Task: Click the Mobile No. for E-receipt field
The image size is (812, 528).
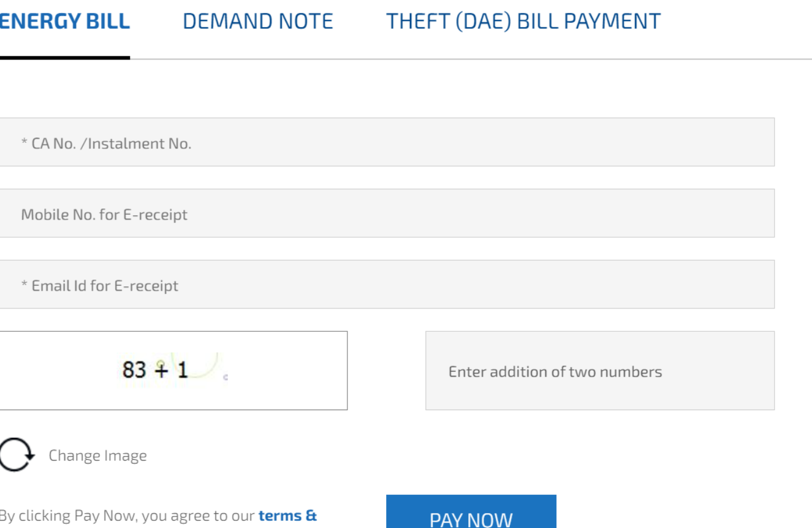Action: pyautogui.click(x=386, y=213)
